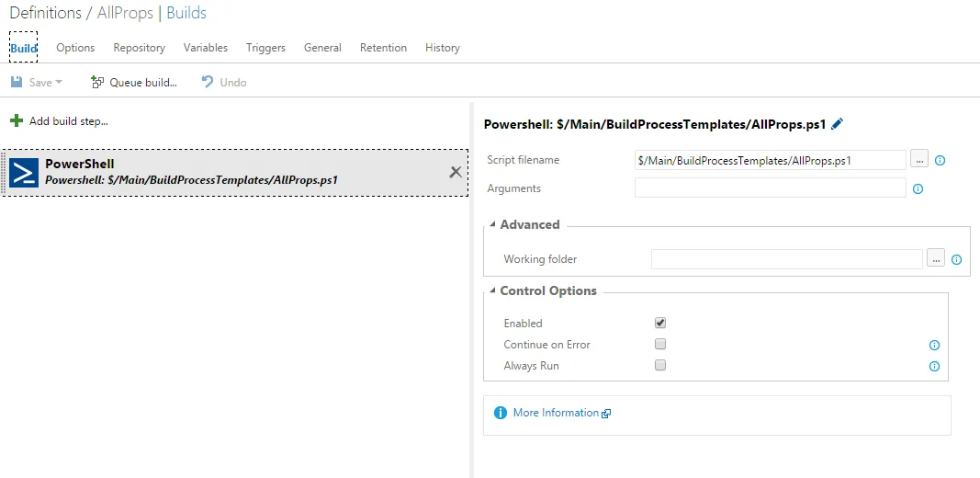Screen dimensions: 980x478
Task: Tick the Always Run checkbox
Action: click(x=660, y=365)
